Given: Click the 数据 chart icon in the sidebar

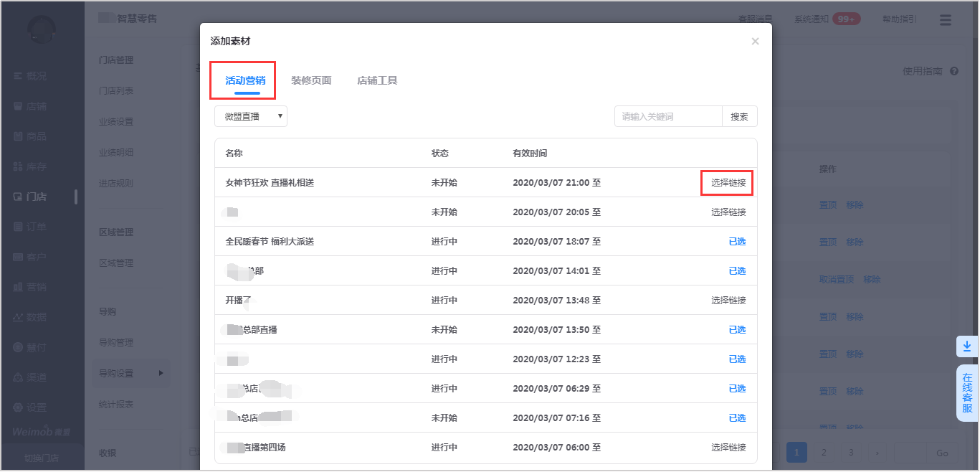Looking at the screenshot, I should [x=18, y=317].
